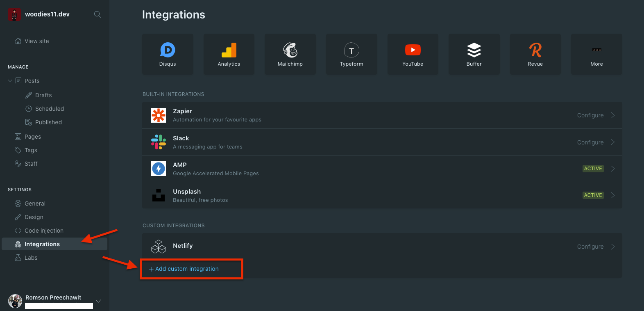Click the search magnifier icon in sidebar
Viewport: 644px width, 311px height.
click(98, 14)
